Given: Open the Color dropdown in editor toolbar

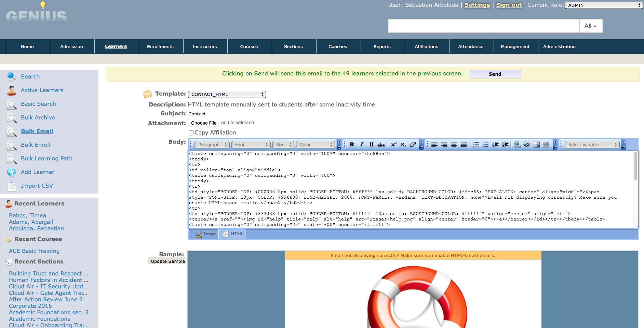Looking at the screenshot, I should click(316, 145).
